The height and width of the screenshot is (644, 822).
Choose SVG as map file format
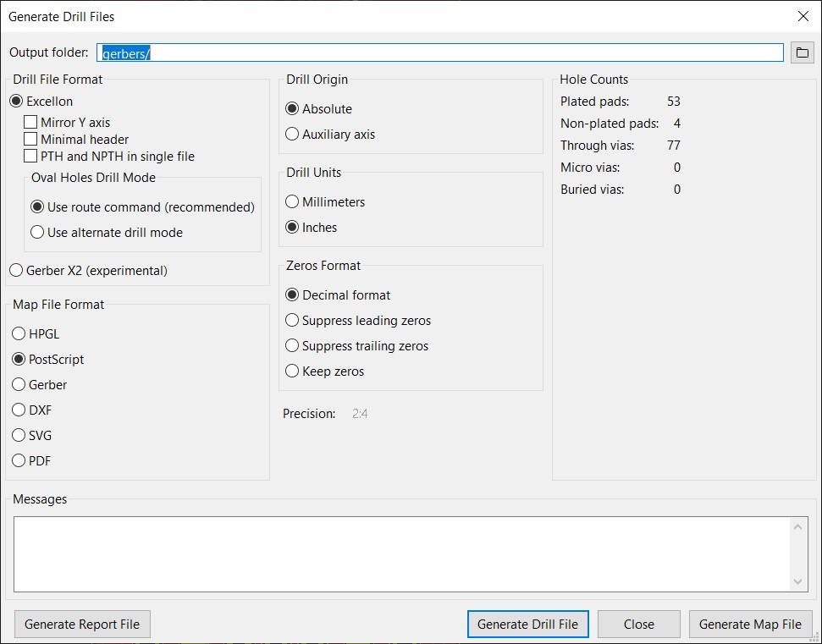pyautogui.click(x=19, y=436)
